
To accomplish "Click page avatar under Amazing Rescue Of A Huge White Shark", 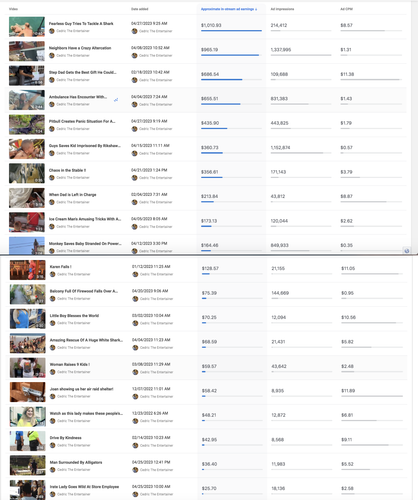I will 52,348.
